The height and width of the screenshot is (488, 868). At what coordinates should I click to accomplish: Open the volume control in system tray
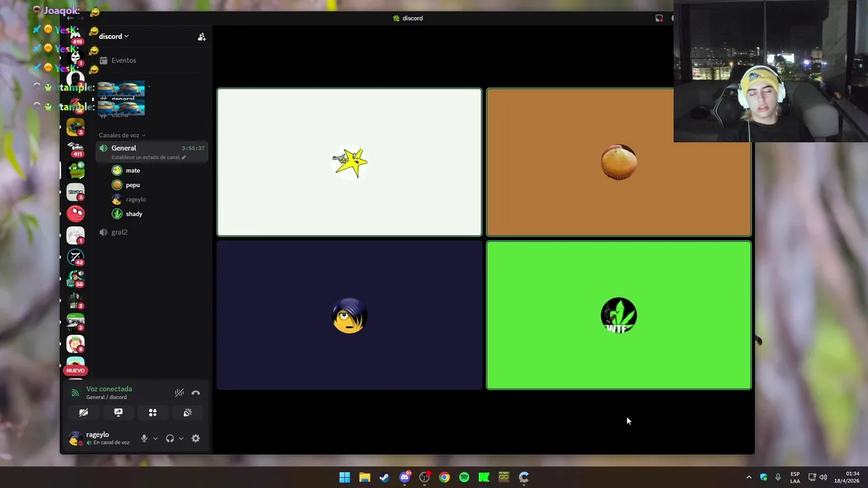823,477
